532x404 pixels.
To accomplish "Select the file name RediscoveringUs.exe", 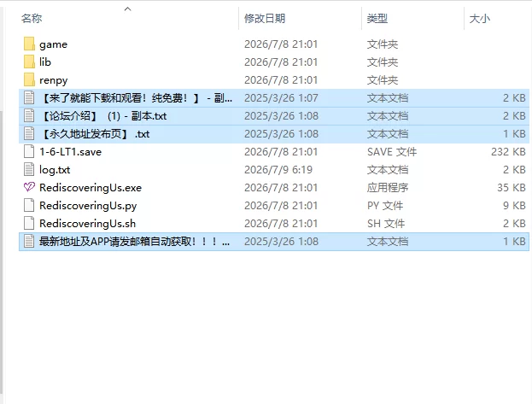I will point(91,188).
